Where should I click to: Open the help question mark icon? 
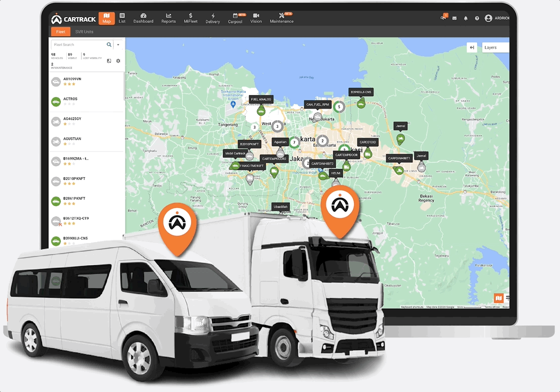477,18
